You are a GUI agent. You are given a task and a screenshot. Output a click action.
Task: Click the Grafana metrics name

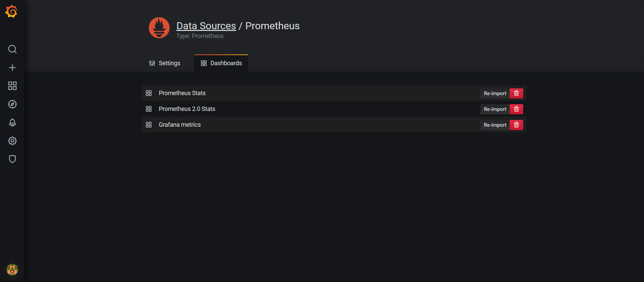click(x=180, y=125)
